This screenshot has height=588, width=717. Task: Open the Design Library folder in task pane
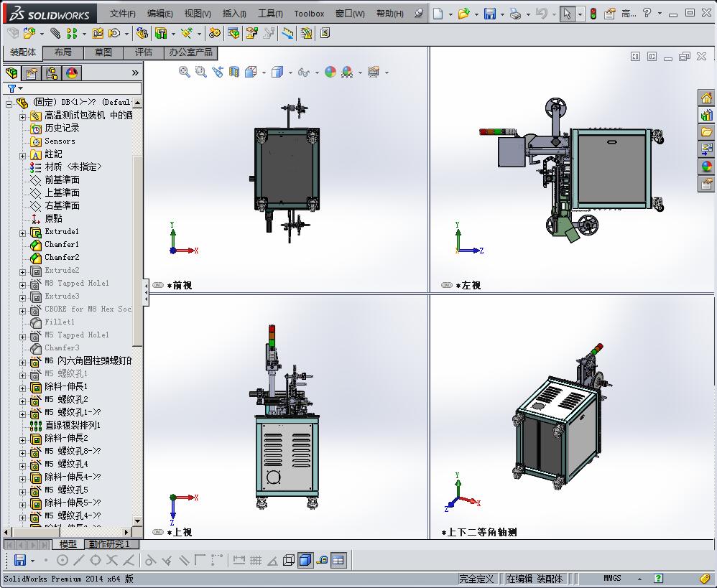tap(706, 115)
